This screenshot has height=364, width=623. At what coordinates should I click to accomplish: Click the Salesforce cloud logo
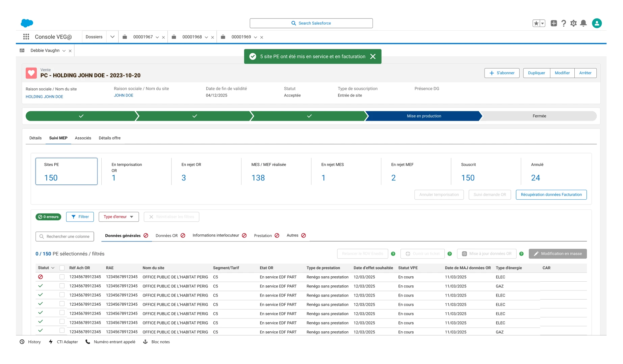click(27, 23)
